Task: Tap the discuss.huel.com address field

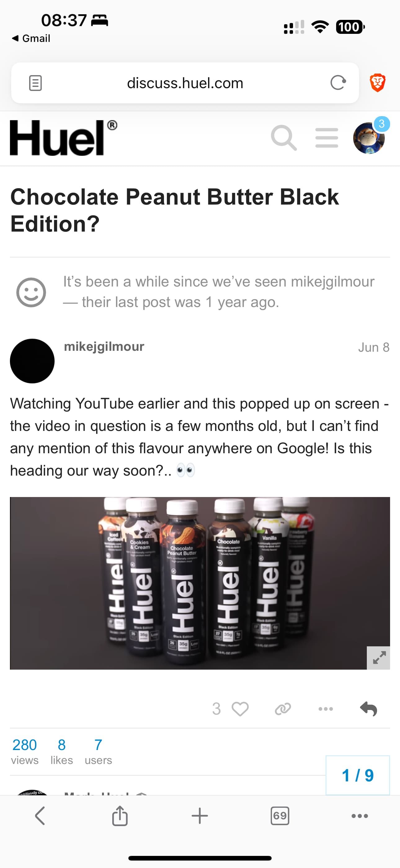Action: point(185,83)
